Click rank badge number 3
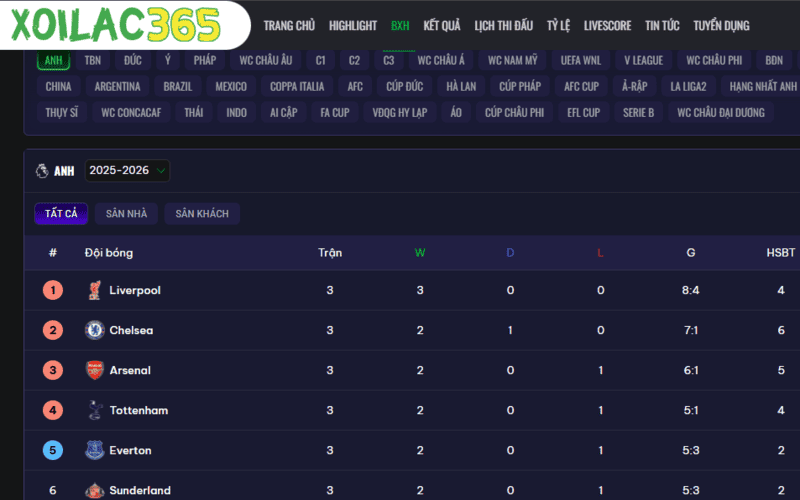The width and height of the screenshot is (800, 500). 53,370
